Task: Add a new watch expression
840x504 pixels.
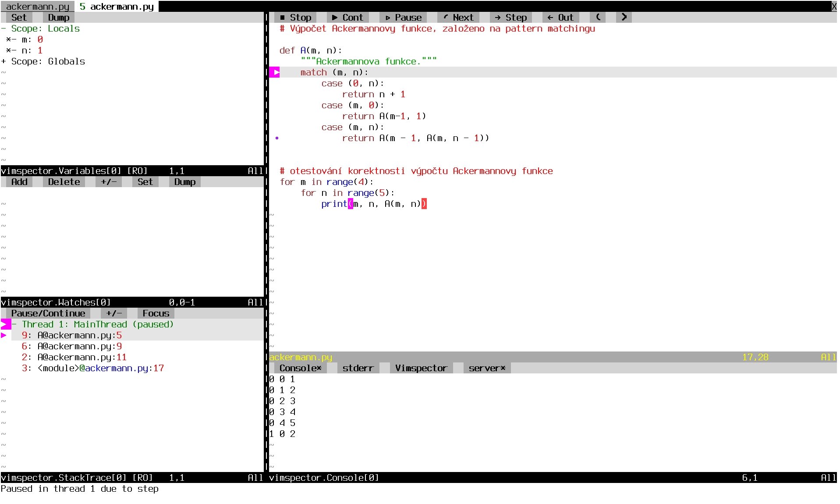Action: pyautogui.click(x=19, y=182)
